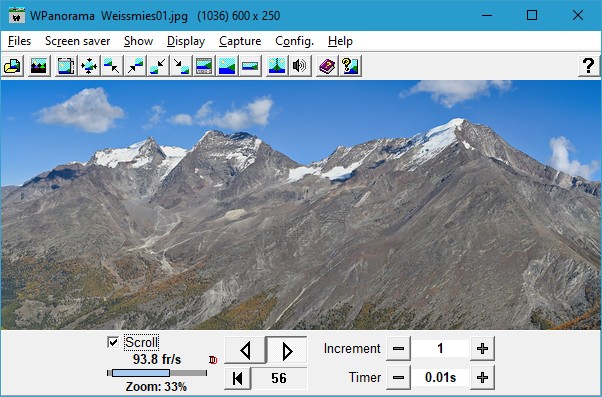The height and width of the screenshot is (397, 602).
Task: Click the large landscape picture icon
Action: 227,66
